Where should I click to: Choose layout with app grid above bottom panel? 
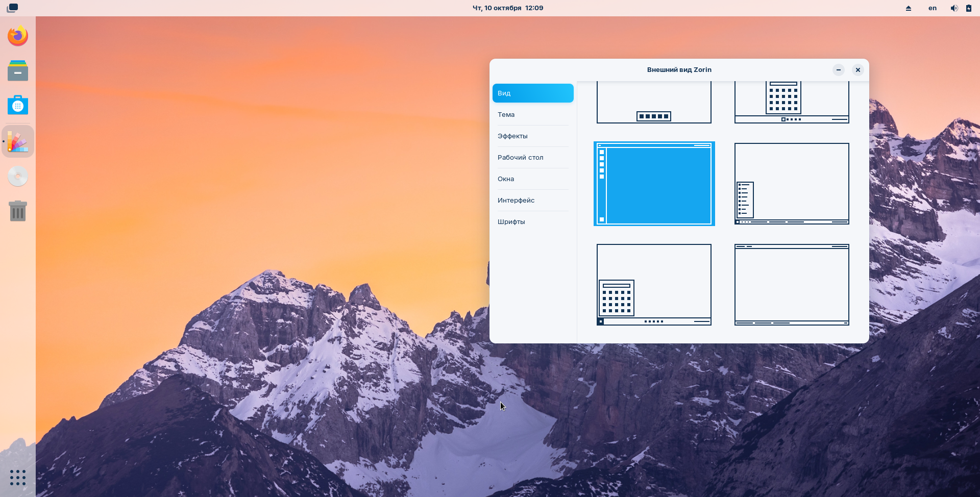pyautogui.click(x=792, y=102)
